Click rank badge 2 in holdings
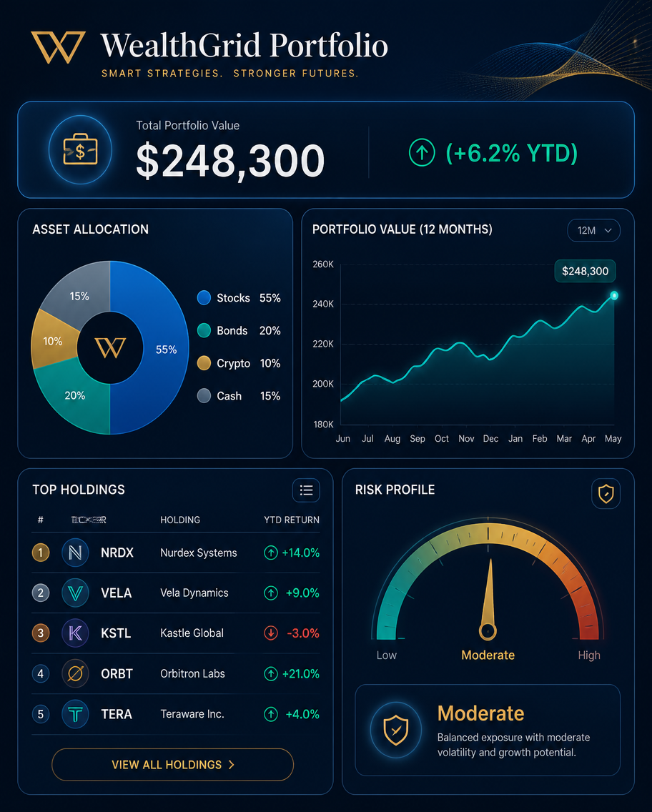652x812 pixels. point(41,593)
